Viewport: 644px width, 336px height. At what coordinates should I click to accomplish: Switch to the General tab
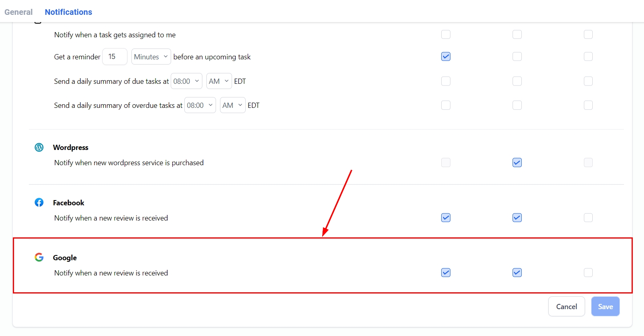click(x=18, y=12)
